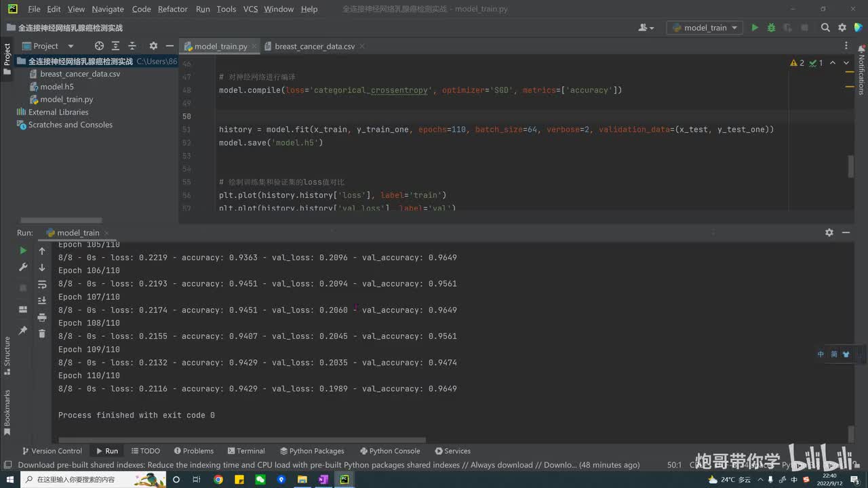Toggle scroll to end of console output

coord(42,300)
